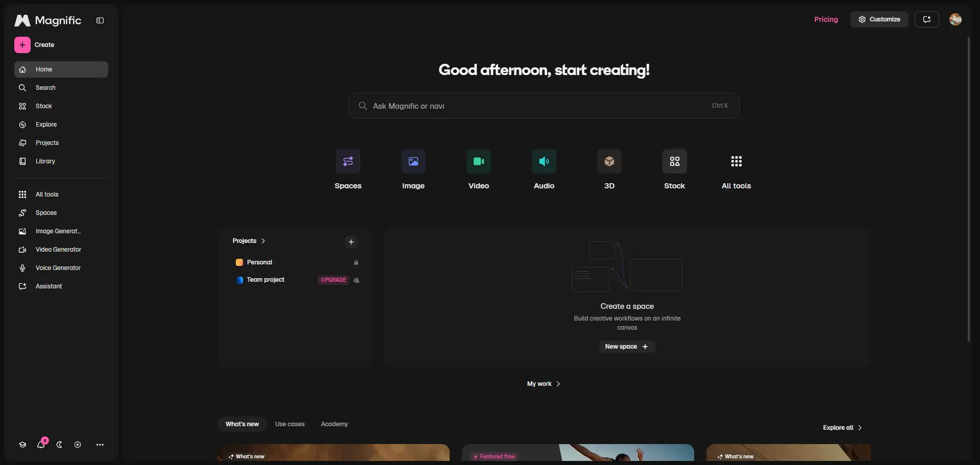This screenshot has height=465, width=980.
Task: Open the Video tool icon
Action: (x=479, y=161)
